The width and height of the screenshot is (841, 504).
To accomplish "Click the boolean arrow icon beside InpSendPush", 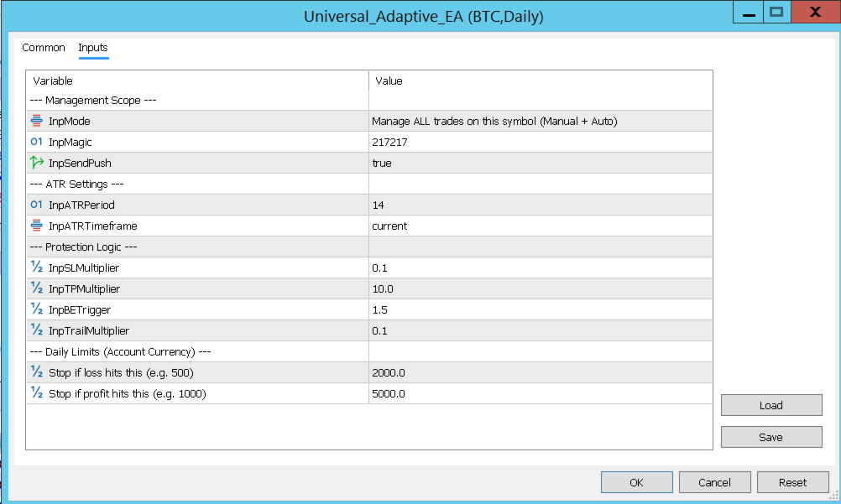I will [36, 162].
